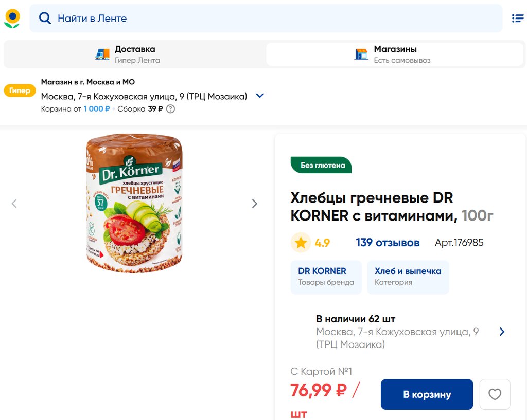Viewport: 527px width, 420px height.
Task: Expand the store address dropdown
Action: [x=260, y=96]
